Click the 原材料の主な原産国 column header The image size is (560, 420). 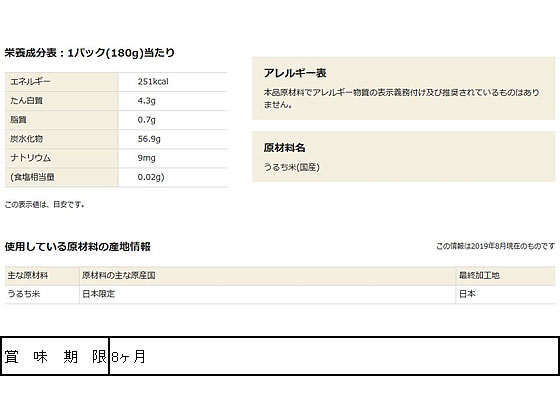pos(119,276)
